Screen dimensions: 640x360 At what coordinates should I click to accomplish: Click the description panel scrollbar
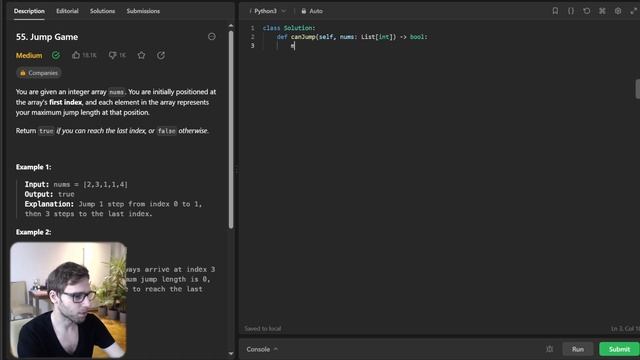231,130
